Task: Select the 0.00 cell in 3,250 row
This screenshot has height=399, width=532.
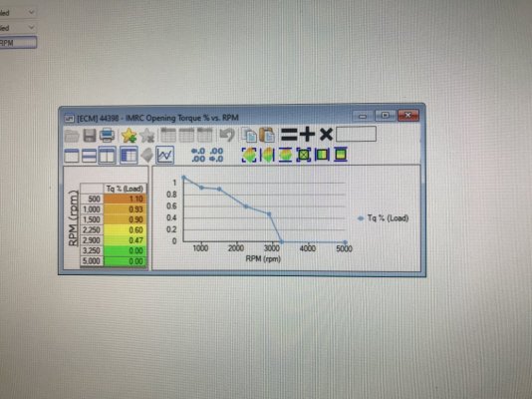Action: pos(125,251)
